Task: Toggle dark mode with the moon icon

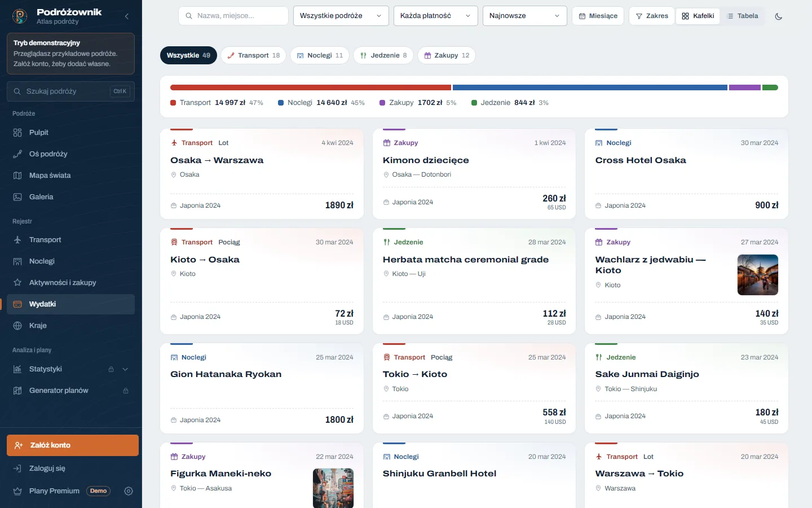Action: 779,16
